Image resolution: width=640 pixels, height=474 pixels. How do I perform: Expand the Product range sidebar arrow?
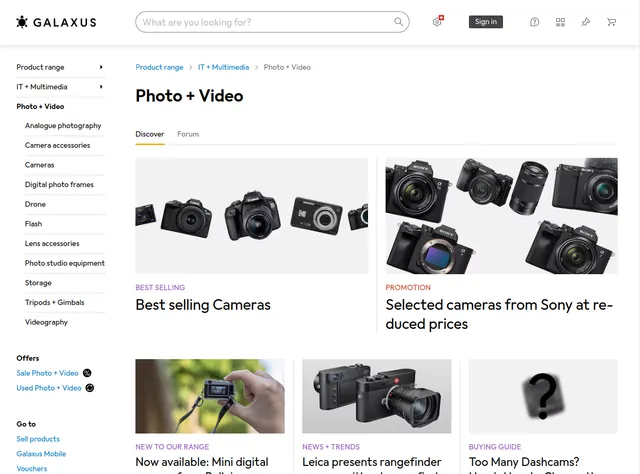pos(101,67)
